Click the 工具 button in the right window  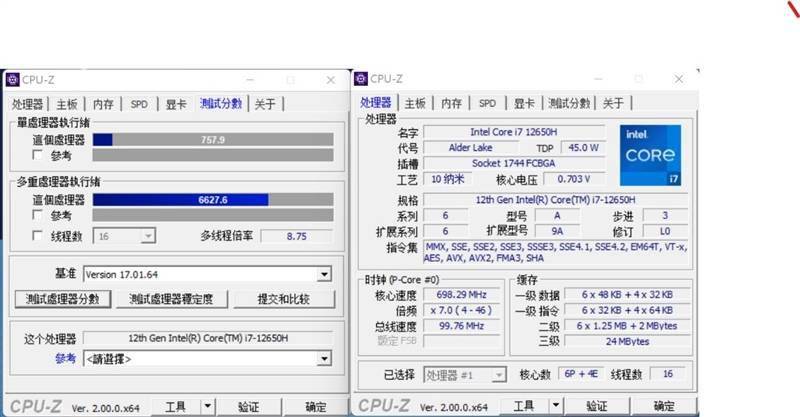click(523, 406)
